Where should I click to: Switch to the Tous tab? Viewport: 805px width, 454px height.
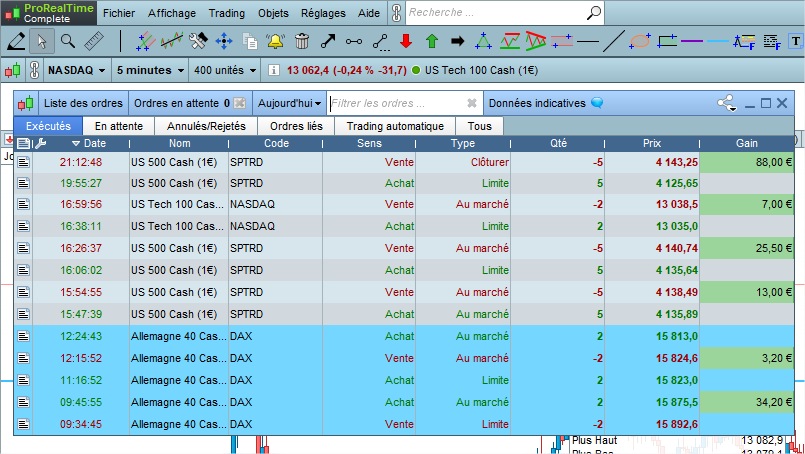click(480, 126)
